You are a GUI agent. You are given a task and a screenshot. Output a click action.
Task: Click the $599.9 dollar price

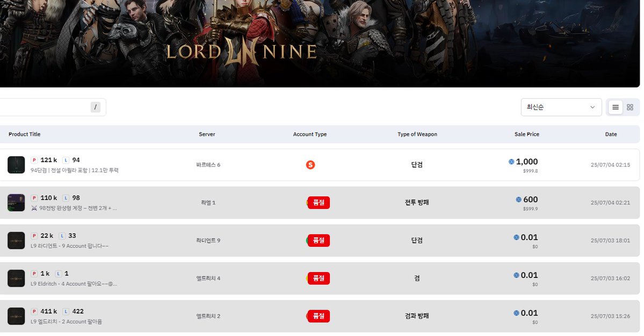pyautogui.click(x=530, y=209)
